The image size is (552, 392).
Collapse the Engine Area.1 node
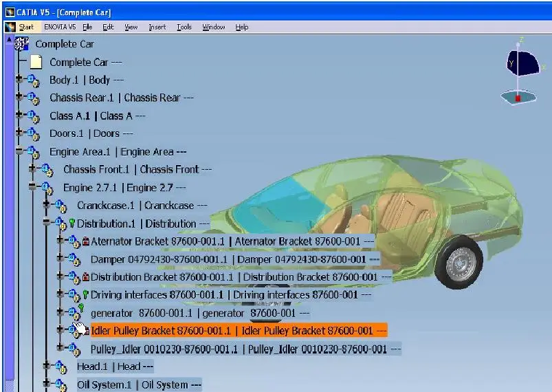pos(19,151)
